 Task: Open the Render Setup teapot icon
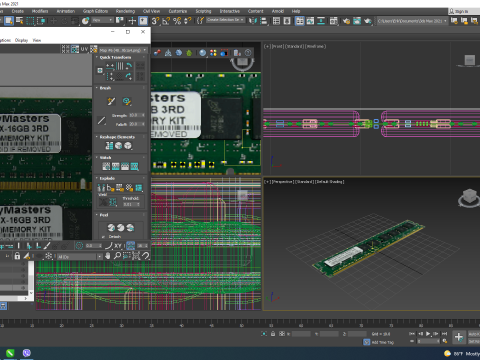346,21
